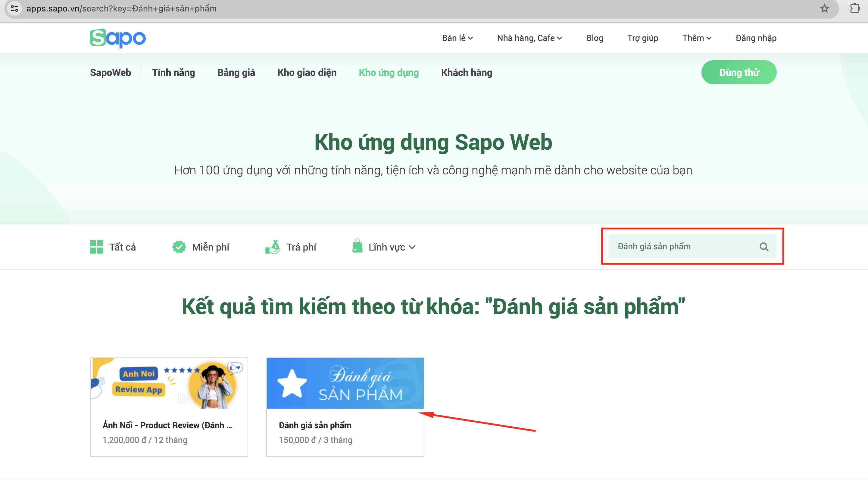
Task: Go to SapoWeb section
Action: (111, 72)
